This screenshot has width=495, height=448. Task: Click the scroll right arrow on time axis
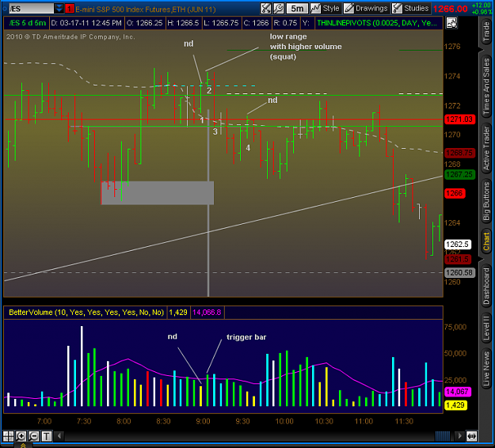tap(459, 436)
